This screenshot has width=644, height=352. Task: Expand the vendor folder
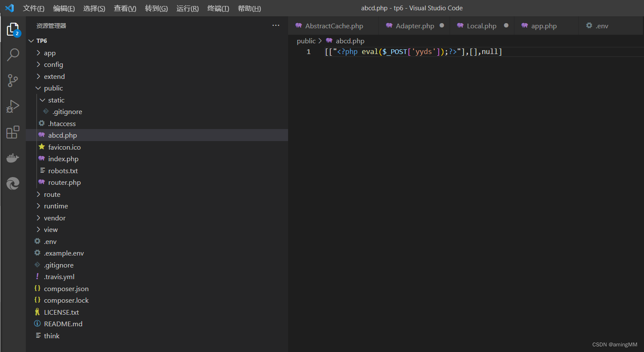pyautogui.click(x=38, y=218)
